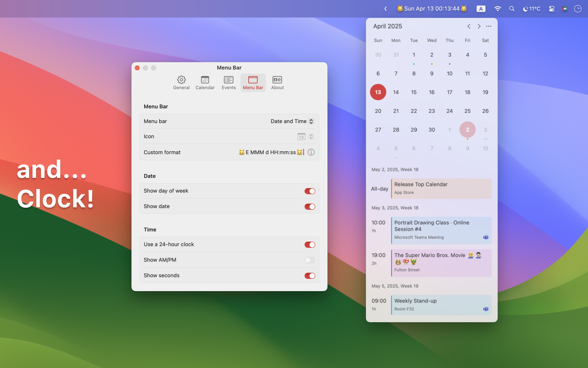The height and width of the screenshot is (368, 588).
Task: Select April 16 in the calendar
Action: [432, 92]
